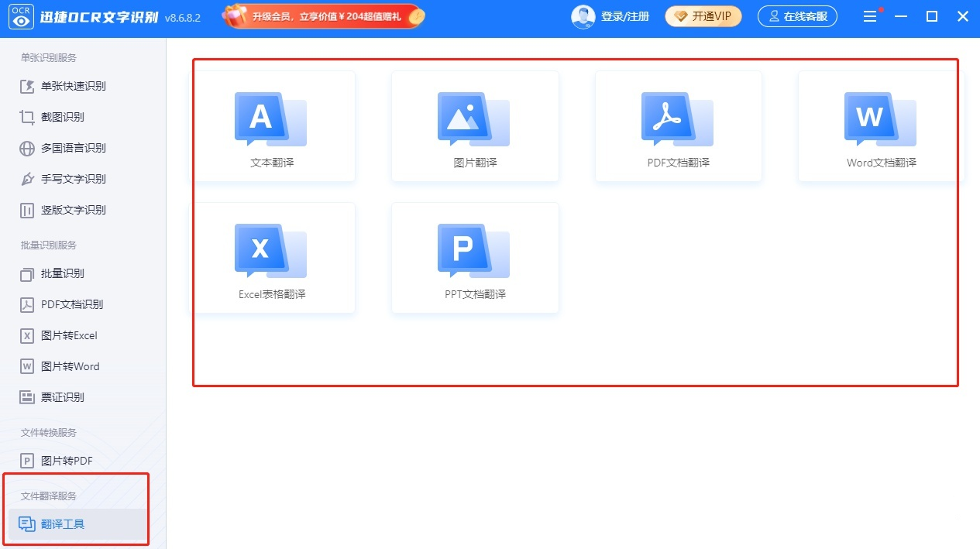Click the 票证识别 label text
The image size is (980, 549).
pos(63,397)
